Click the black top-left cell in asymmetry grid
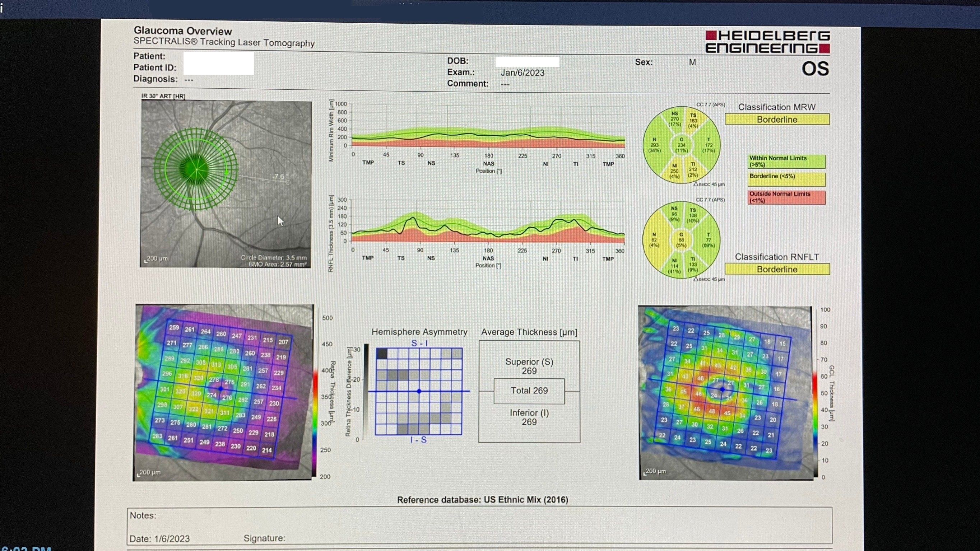This screenshot has width=980, height=551. pyautogui.click(x=382, y=354)
